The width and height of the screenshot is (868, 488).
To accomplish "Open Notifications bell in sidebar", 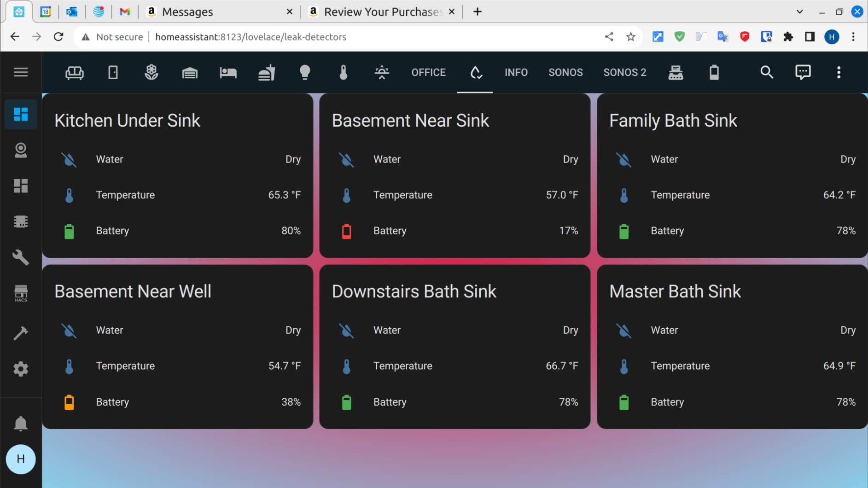I will (x=21, y=424).
